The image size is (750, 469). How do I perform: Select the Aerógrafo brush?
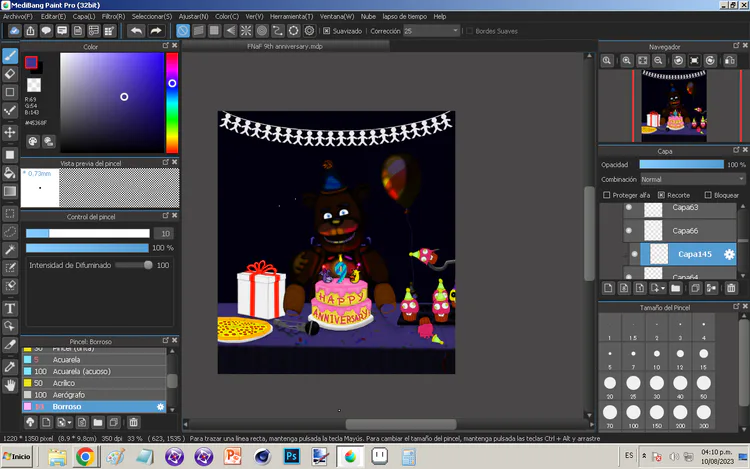[94, 395]
